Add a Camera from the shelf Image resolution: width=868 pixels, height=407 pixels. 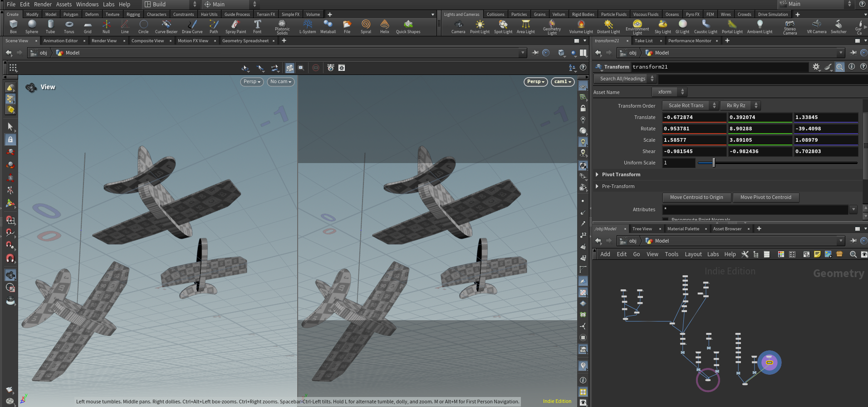[x=458, y=27]
